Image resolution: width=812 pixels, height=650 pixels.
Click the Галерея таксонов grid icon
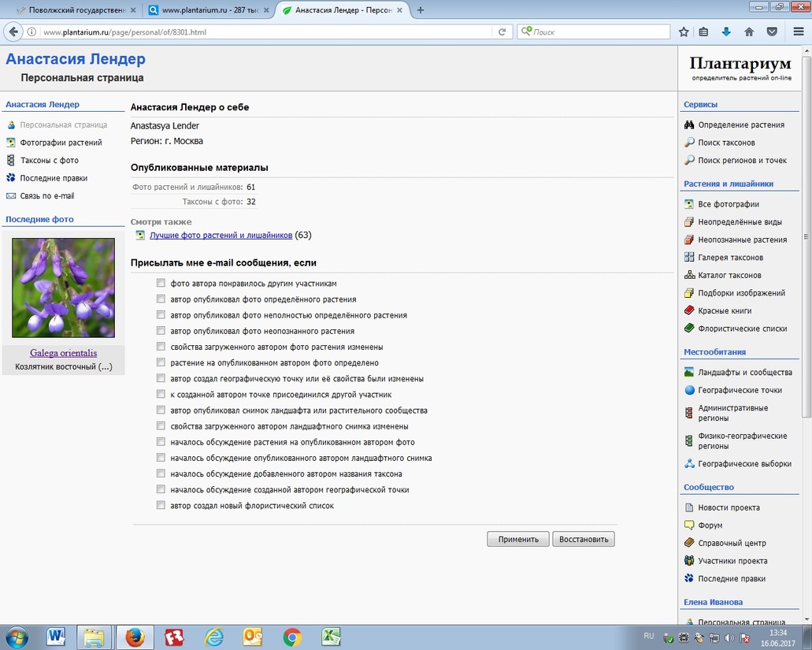tap(689, 258)
